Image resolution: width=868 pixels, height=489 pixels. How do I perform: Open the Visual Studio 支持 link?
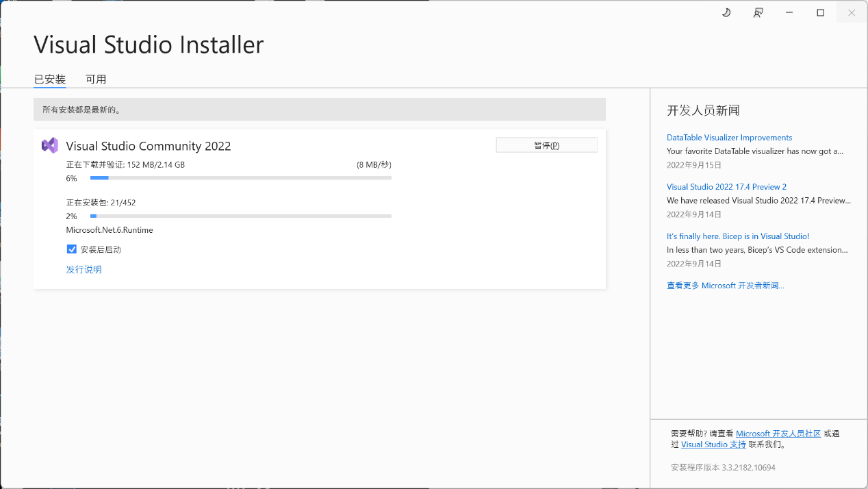click(713, 444)
